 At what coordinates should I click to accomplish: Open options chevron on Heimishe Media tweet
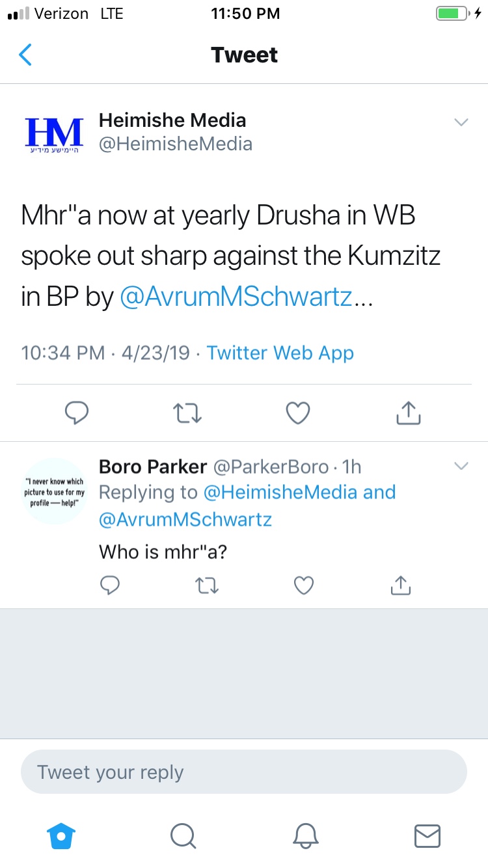[461, 122]
